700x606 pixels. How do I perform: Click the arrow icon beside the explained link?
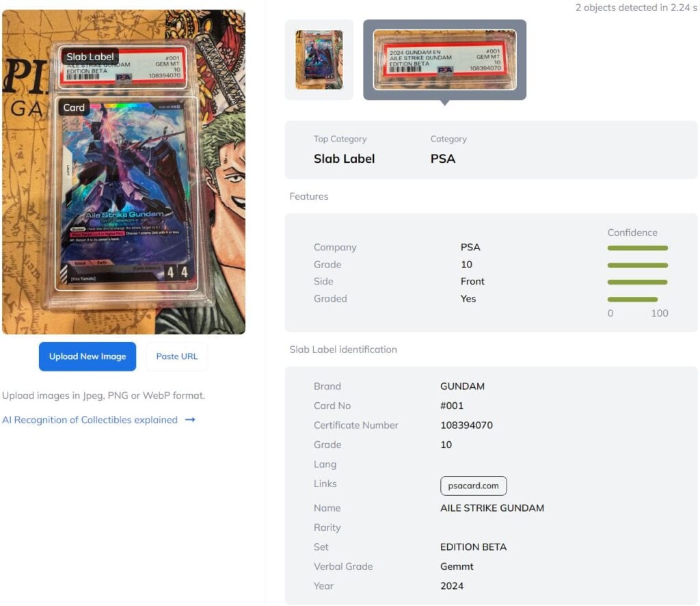pos(190,420)
